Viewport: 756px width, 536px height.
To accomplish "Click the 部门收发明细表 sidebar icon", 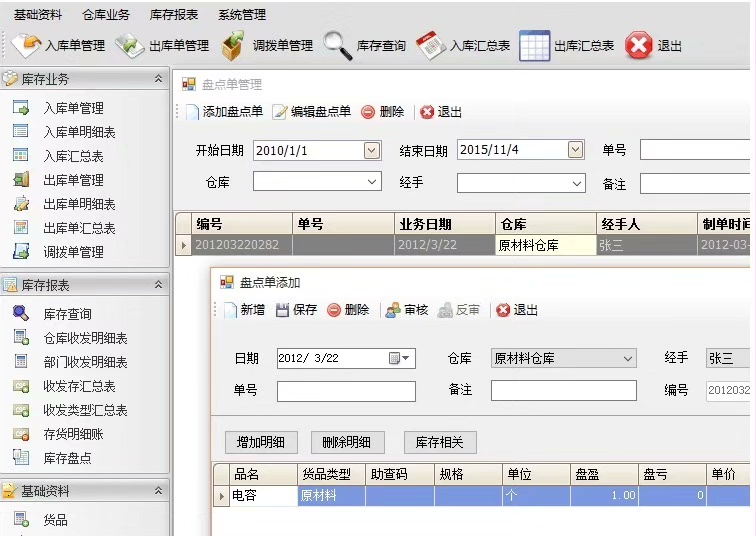I will [x=21, y=361].
